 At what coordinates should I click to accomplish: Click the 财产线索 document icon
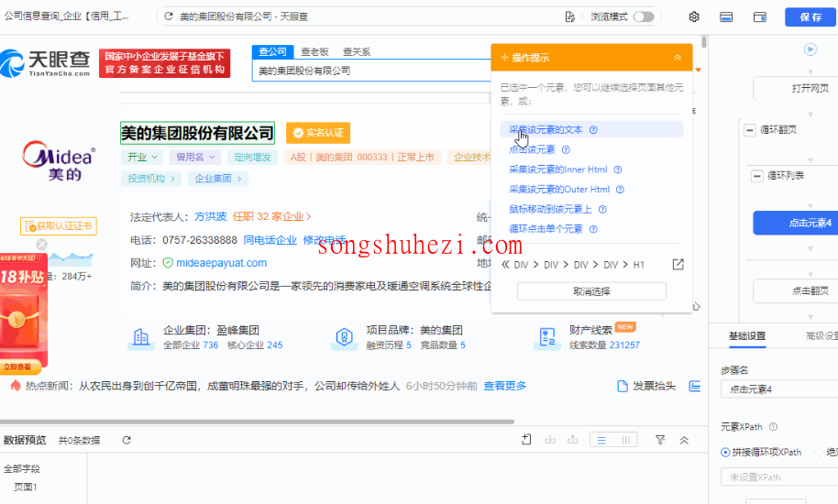point(547,337)
